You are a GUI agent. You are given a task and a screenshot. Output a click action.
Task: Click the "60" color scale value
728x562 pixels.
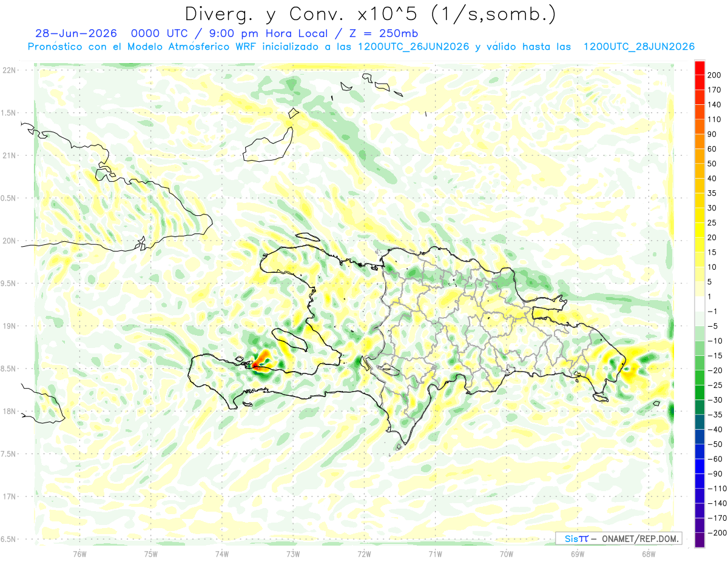click(x=713, y=149)
